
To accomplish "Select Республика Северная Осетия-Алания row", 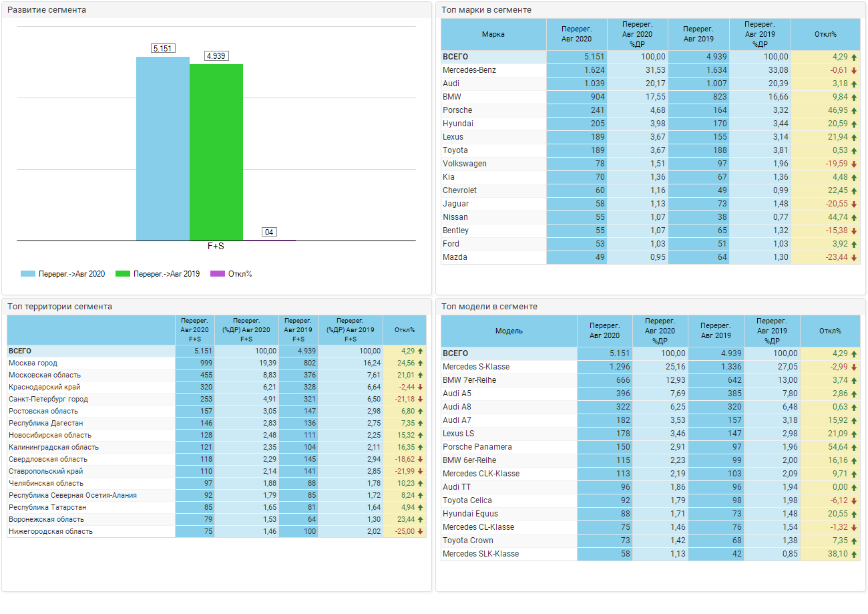I will [x=217, y=495].
